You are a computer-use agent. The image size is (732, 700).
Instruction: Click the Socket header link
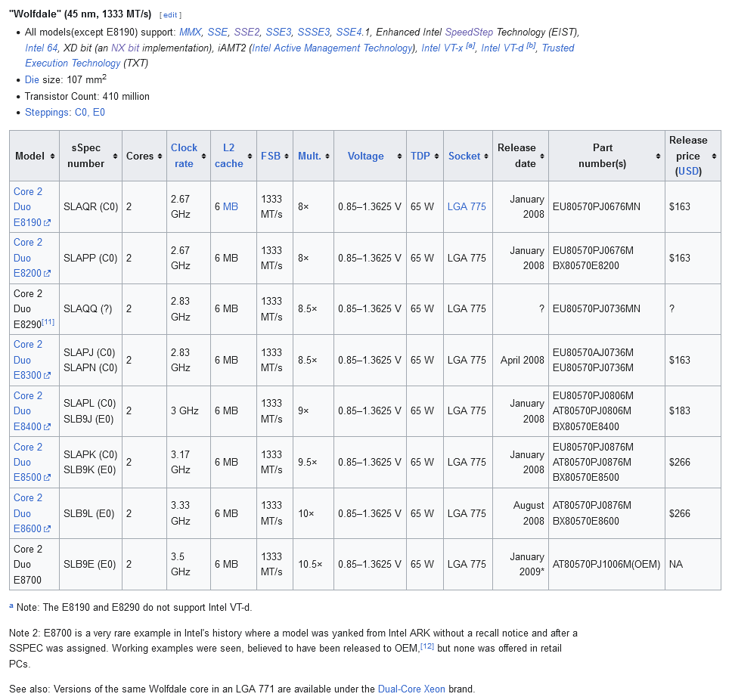464,156
